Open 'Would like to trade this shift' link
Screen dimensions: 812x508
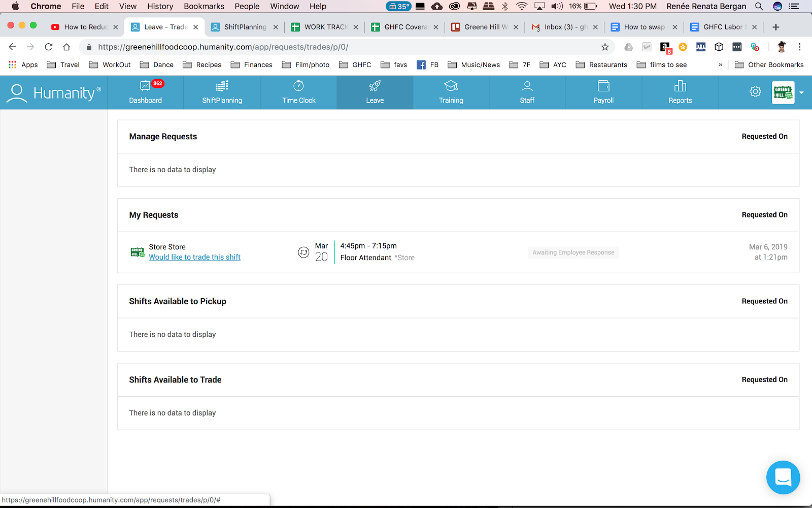[194, 257]
